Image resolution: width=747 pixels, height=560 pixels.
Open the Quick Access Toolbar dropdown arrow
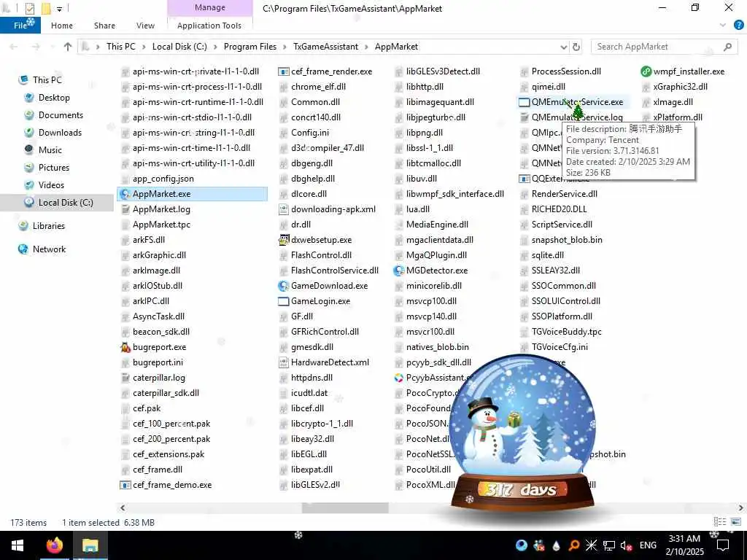click(x=60, y=9)
